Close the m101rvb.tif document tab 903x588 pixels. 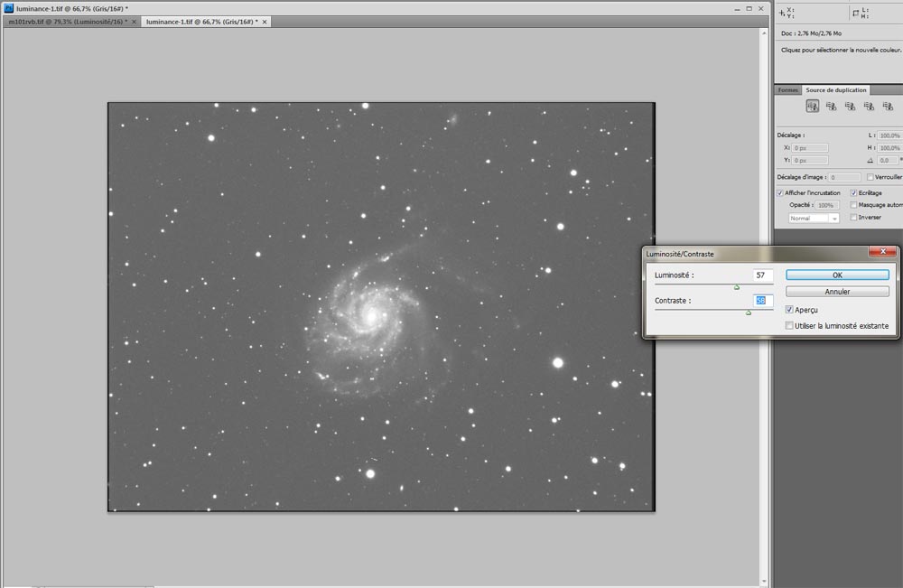pyautogui.click(x=135, y=21)
